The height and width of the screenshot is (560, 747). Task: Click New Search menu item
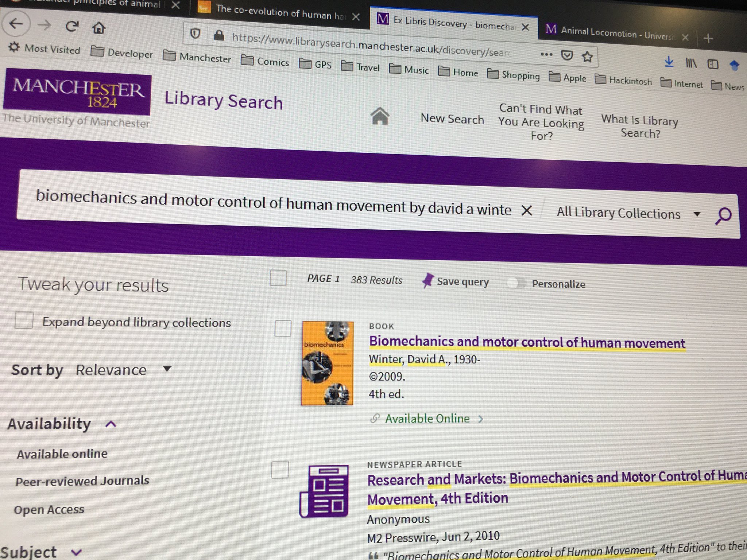pos(452,119)
